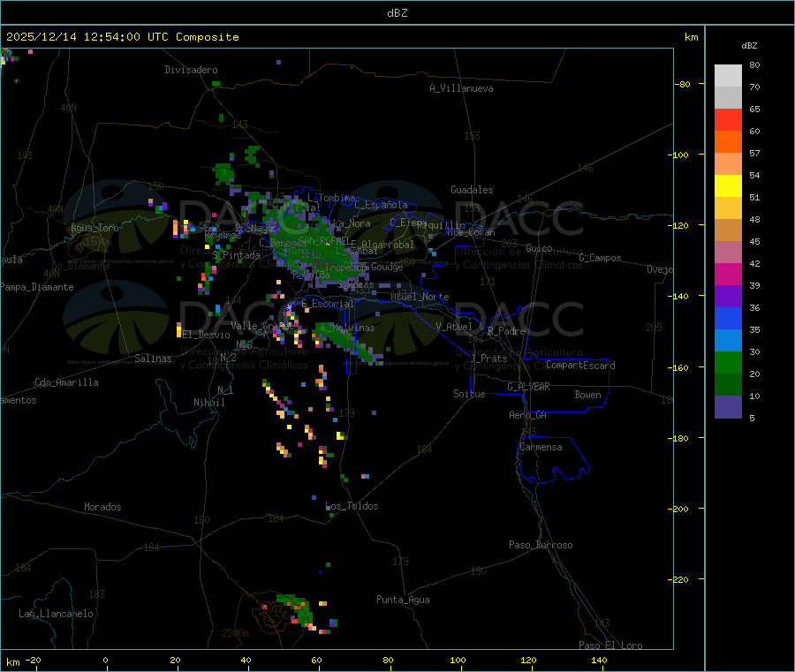
Task: Click the A_Villanueva map label
Action: pyautogui.click(x=461, y=88)
